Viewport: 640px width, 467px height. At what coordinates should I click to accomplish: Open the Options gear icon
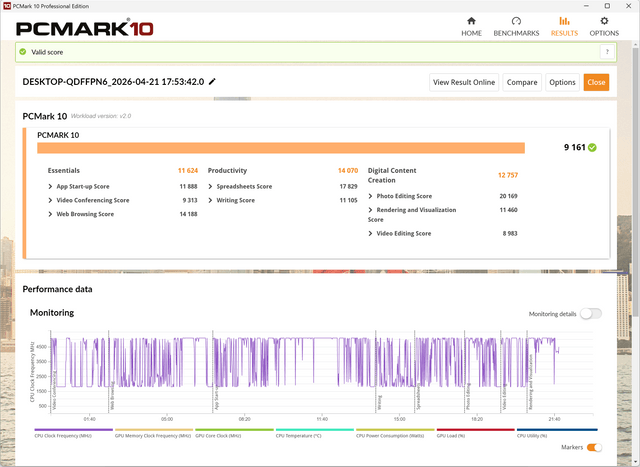pos(604,21)
